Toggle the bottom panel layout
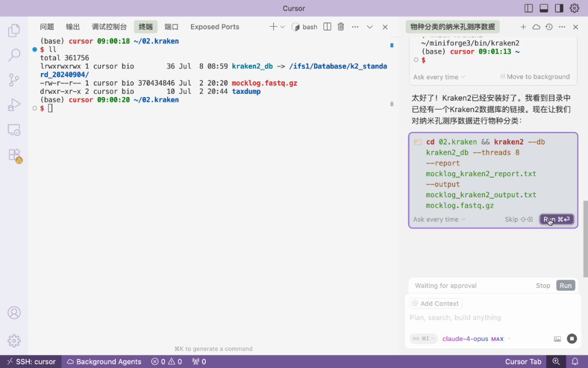Screen dimensions: 588x368 pos(544,8)
